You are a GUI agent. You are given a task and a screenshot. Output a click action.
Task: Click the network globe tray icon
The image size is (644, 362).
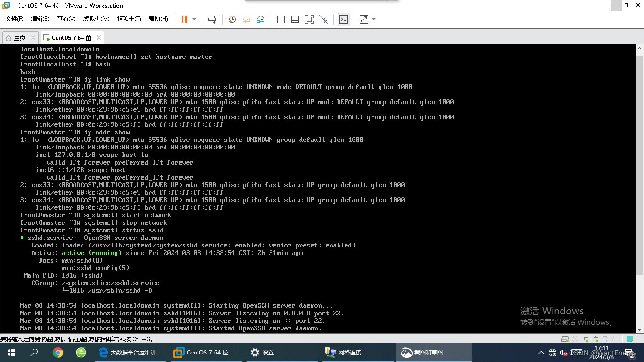tap(553, 353)
